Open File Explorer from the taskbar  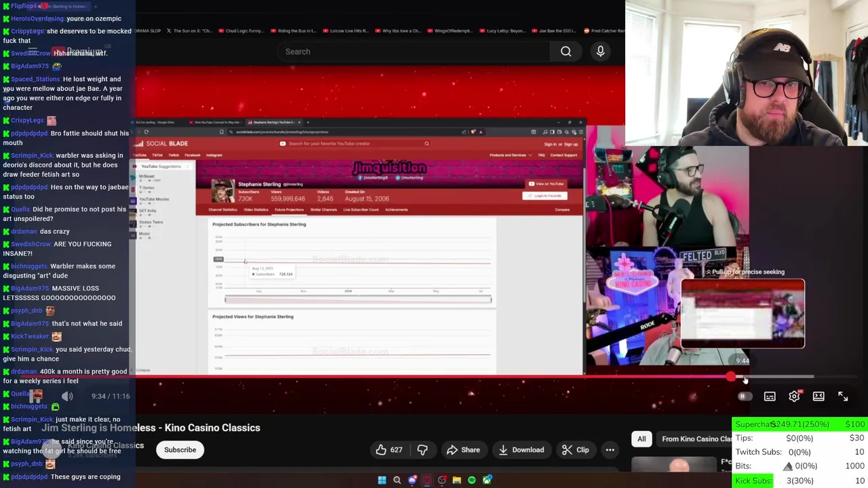[x=456, y=480]
